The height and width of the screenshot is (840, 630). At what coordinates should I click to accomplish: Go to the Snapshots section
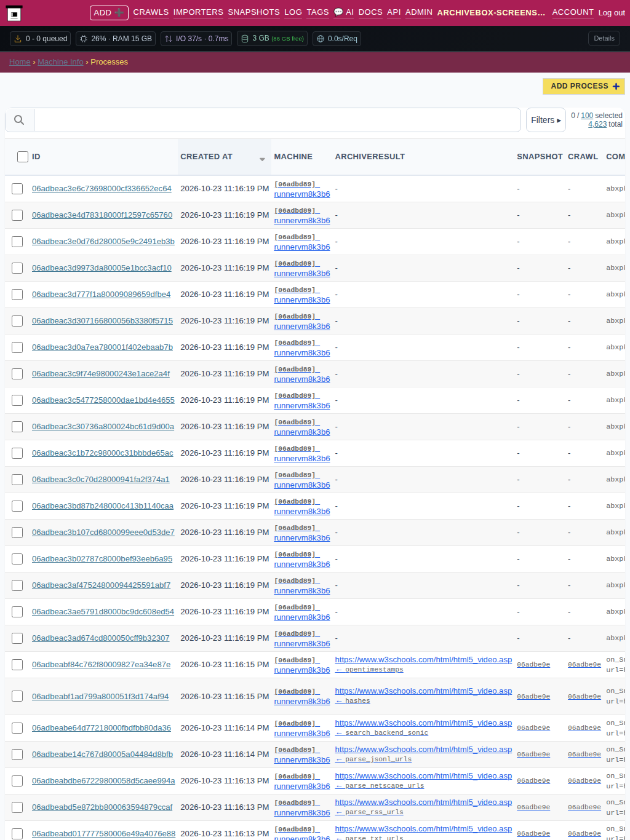pos(253,12)
